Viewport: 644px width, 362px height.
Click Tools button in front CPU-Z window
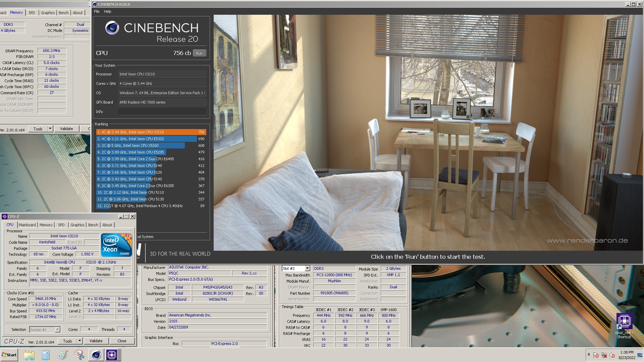(67, 341)
